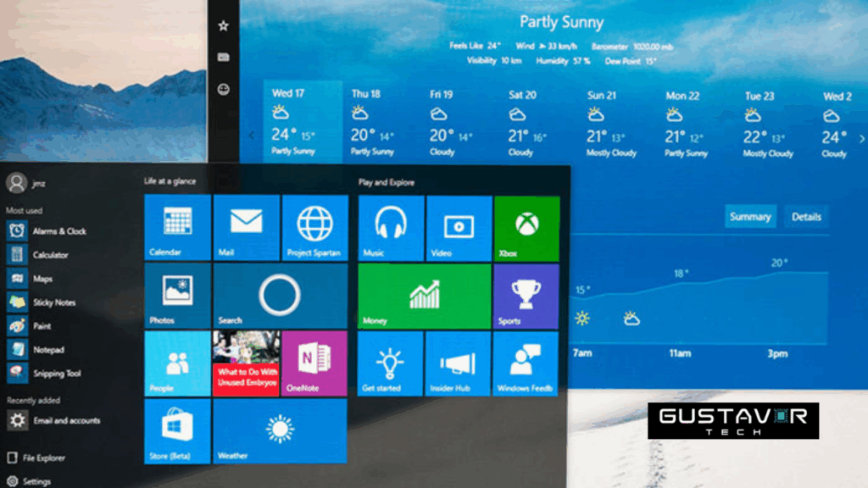Image resolution: width=868 pixels, height=488 pixels.
Task: Launch Calculator from Most used
Action: [x=37, y=255]
